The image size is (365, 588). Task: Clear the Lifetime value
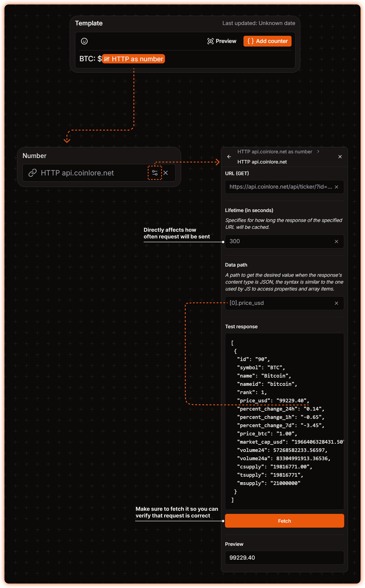[x=336, y=242]
